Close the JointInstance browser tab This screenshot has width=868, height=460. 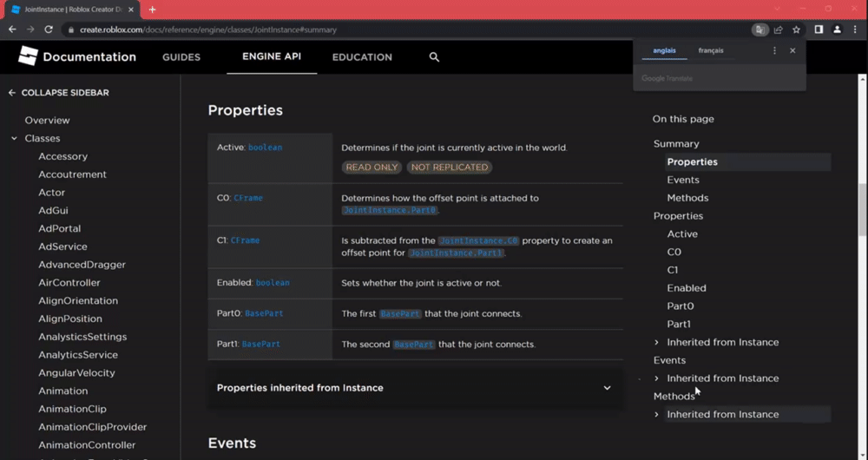click(x=131, y=10)
